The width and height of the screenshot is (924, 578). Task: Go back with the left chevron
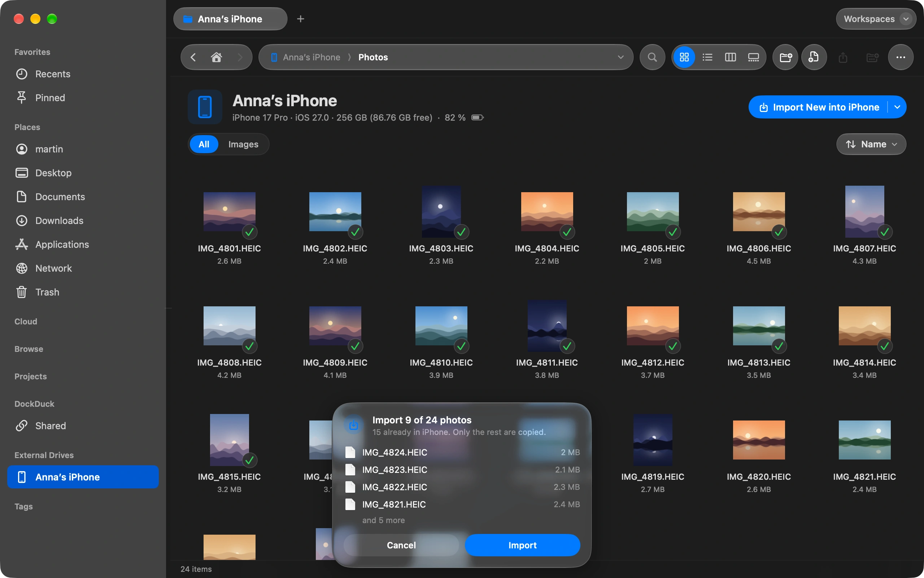193,57
